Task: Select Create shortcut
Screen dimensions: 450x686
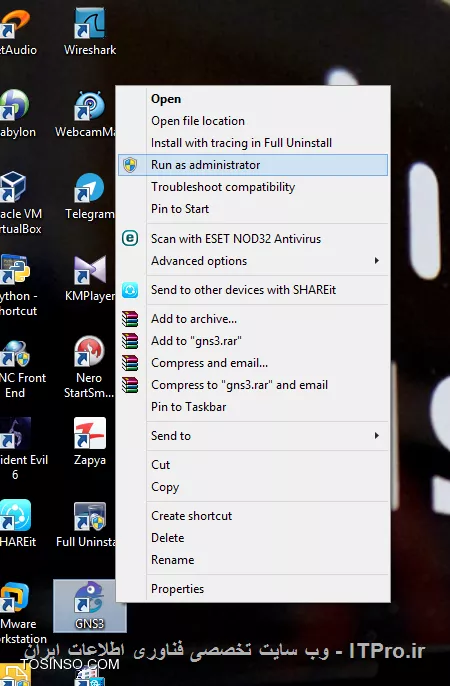Action: [253, 516]
